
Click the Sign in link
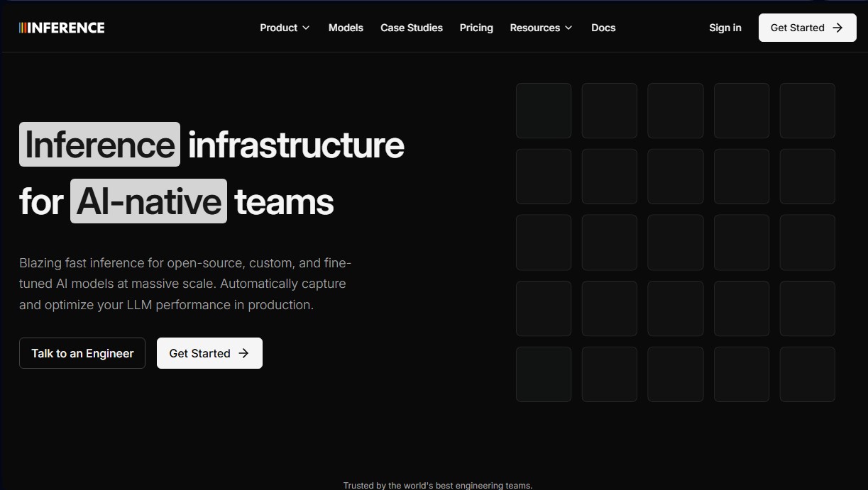tap(725, 28)
